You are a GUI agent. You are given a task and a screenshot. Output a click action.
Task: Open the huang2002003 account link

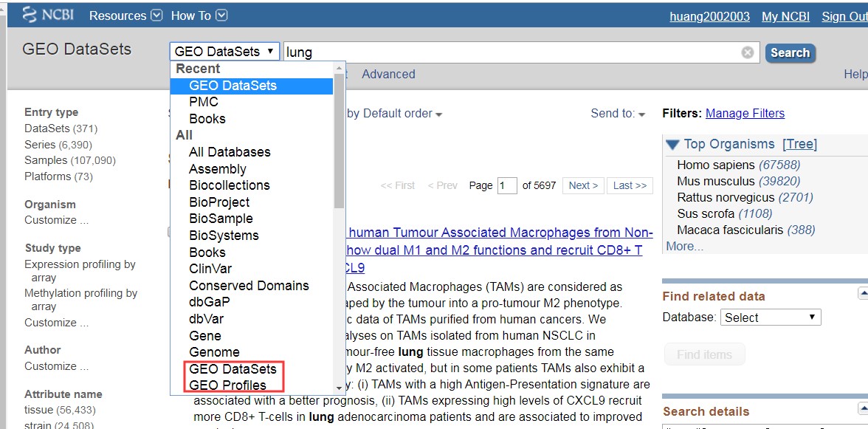[710, 16]
